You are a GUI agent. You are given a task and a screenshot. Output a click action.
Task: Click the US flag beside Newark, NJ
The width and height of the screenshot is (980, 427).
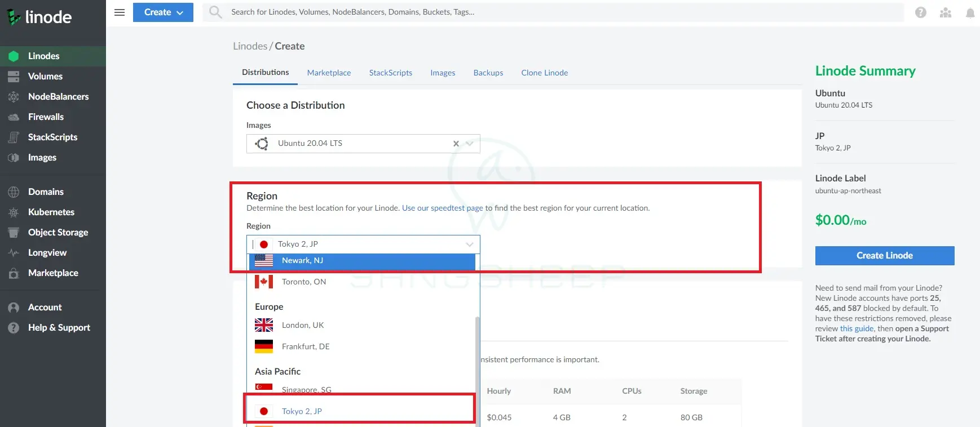click(264, 260)
